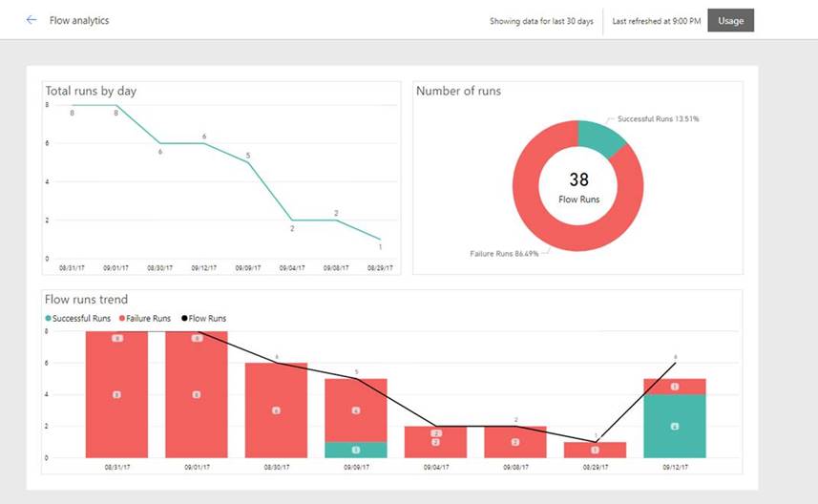This screenshot has height=504, width=818.
Task: Click 'Showing data for last 30 days' text
Action: (541, 21)
